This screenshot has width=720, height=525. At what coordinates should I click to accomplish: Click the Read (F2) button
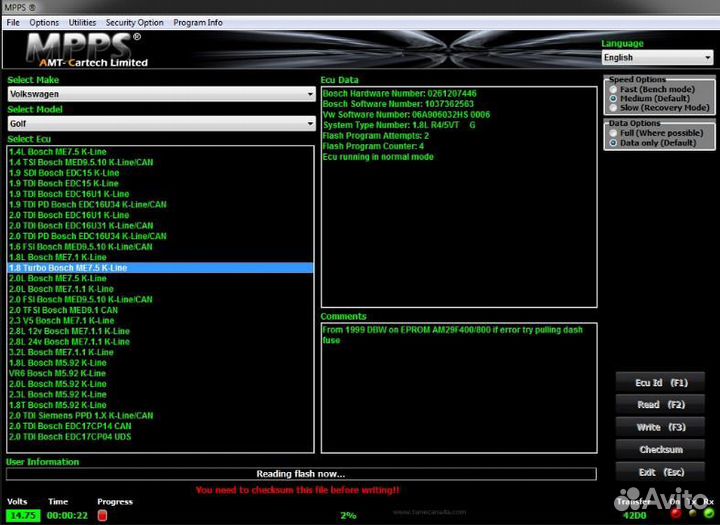coord(660,405)
